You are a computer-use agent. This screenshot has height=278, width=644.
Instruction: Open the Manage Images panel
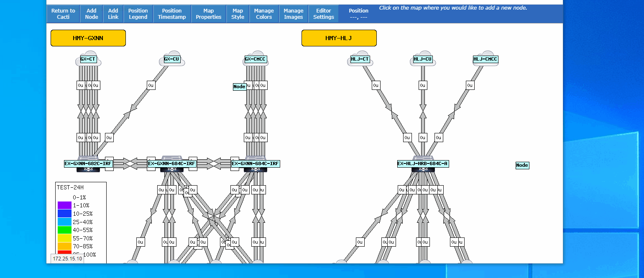tap(293, 13)
